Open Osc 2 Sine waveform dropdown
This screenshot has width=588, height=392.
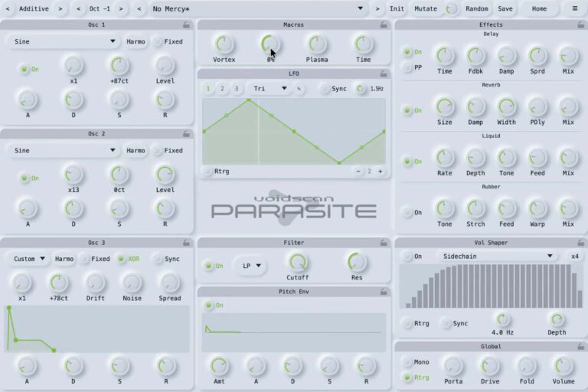pos(63,150)
